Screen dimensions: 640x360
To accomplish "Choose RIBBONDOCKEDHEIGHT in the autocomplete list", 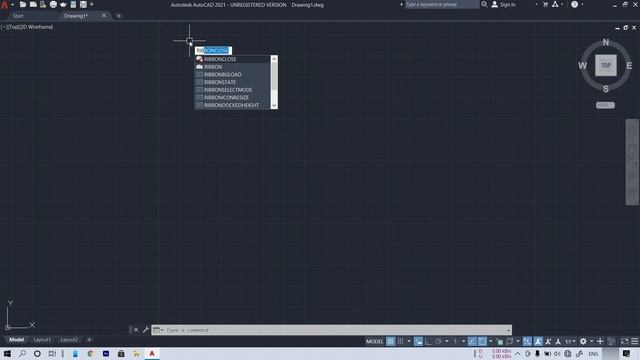I will 232,105.
